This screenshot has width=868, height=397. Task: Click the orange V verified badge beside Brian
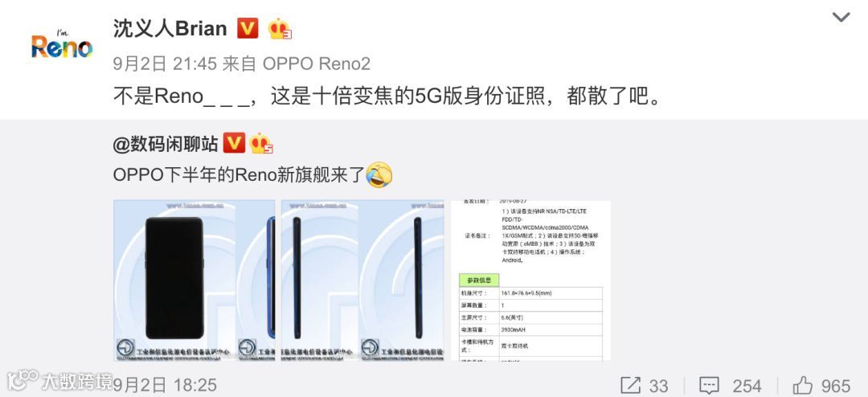pos(248,28)
